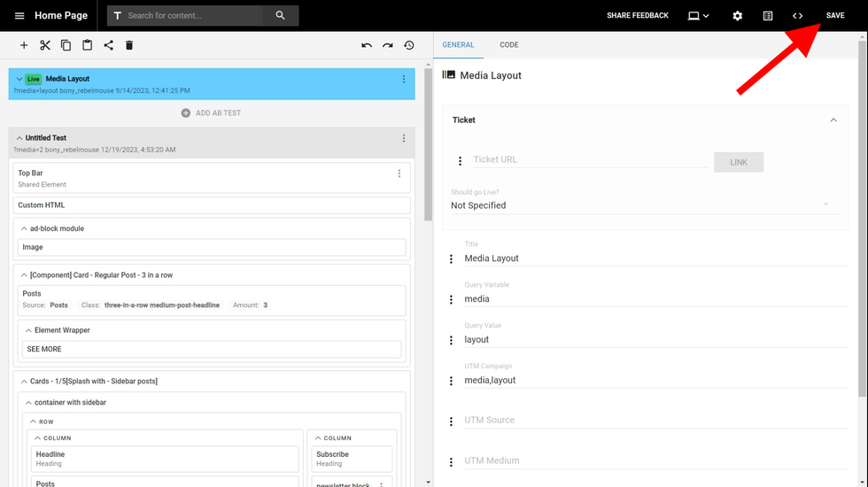The image size is (868, 487).
Task: Collapse the ad-block module tree item
Action: [24, 228]
